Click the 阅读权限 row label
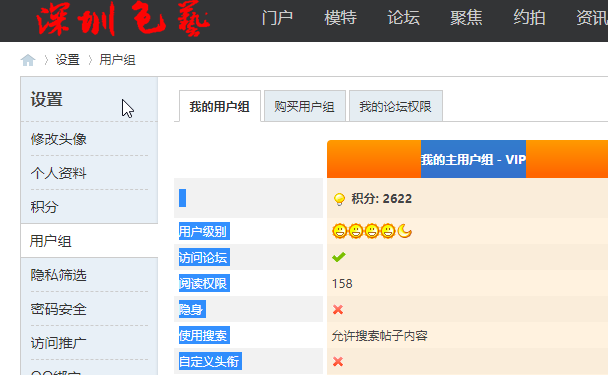The width and height of the screenshot is (608, 375). point(204,283)
